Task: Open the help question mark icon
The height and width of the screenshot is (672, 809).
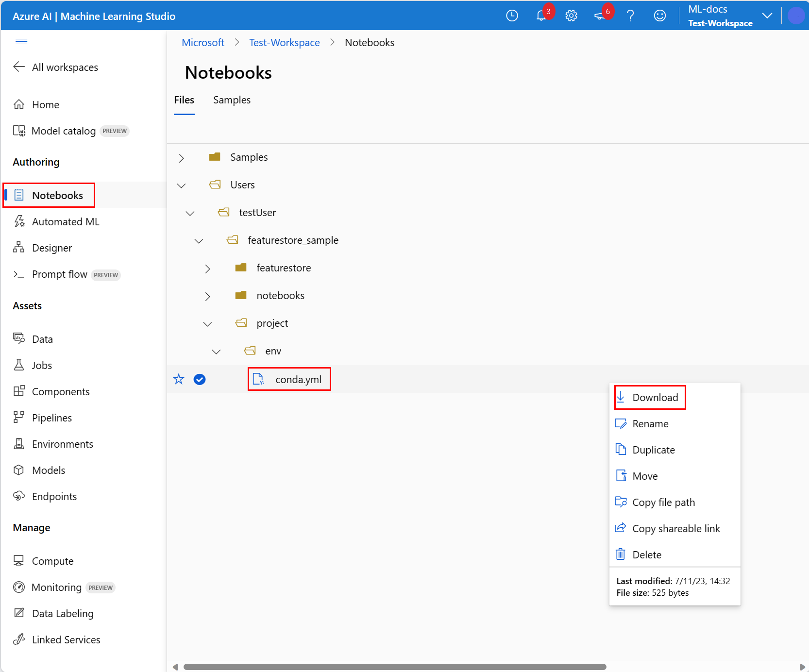Action: 630,16
